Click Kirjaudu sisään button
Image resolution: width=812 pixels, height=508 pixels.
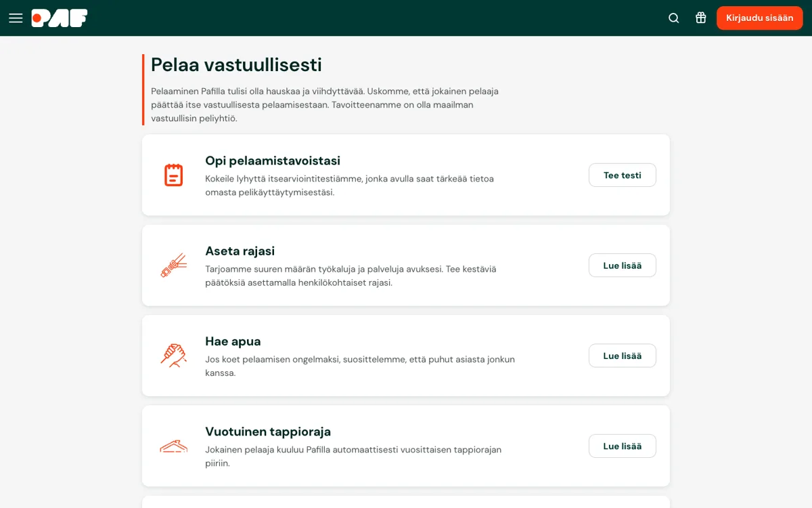coord(759,18)
